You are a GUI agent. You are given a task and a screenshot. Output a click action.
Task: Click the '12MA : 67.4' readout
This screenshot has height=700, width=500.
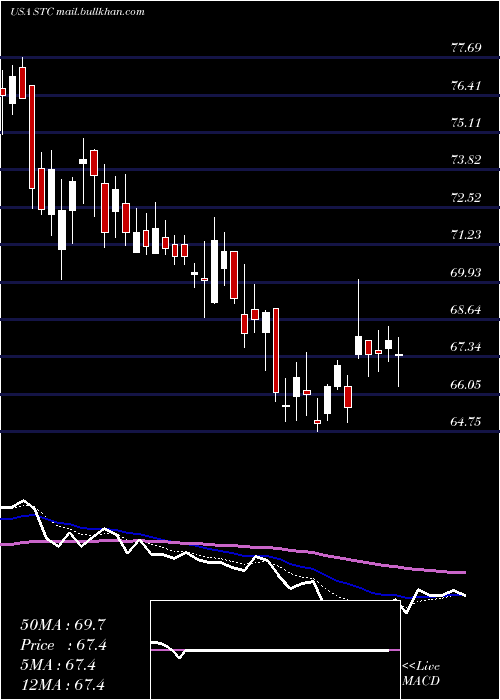click(62, 684)
